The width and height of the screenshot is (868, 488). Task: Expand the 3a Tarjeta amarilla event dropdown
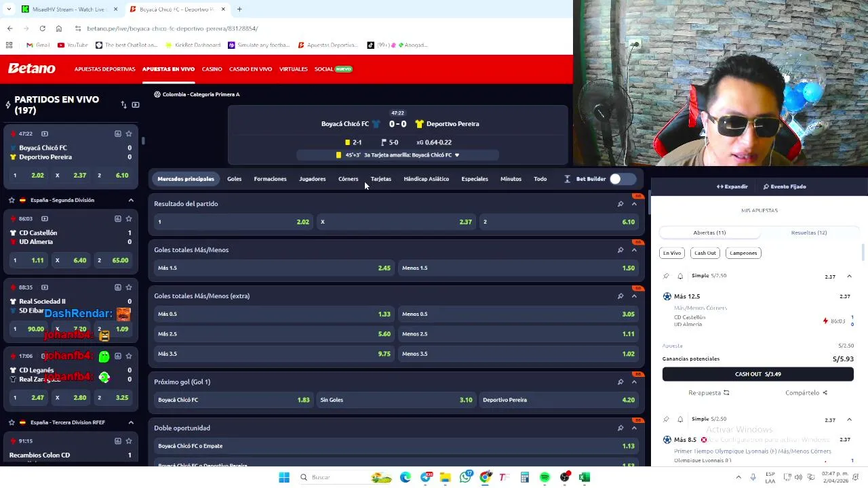click(x=456, y=155)
